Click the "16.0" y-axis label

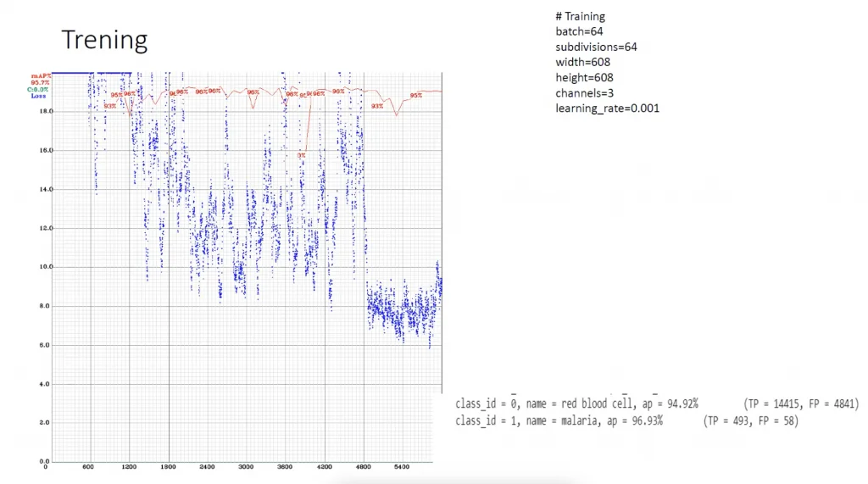point(46,150)
